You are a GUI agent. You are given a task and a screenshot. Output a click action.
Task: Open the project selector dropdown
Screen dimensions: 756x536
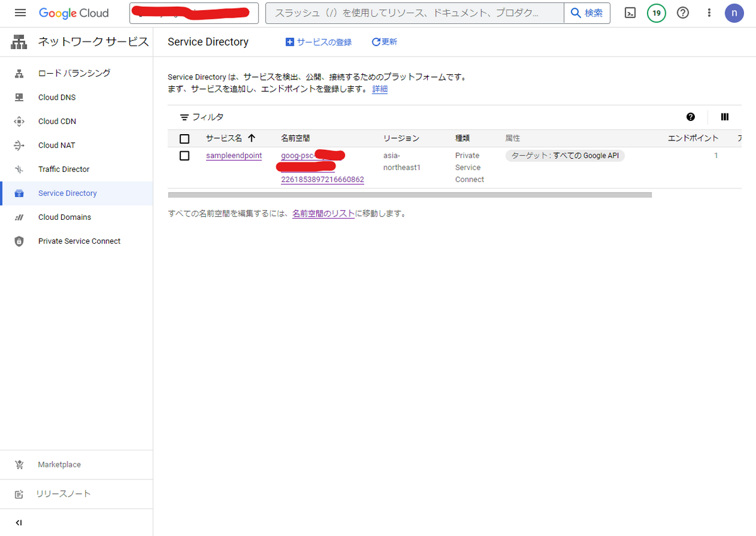point(194,13)
